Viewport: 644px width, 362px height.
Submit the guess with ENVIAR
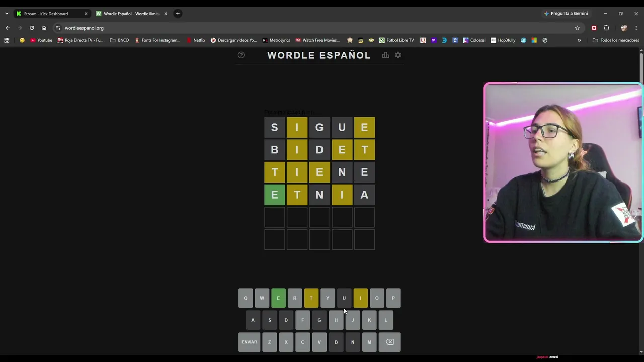pyautogui.click(x=249, y=342)
